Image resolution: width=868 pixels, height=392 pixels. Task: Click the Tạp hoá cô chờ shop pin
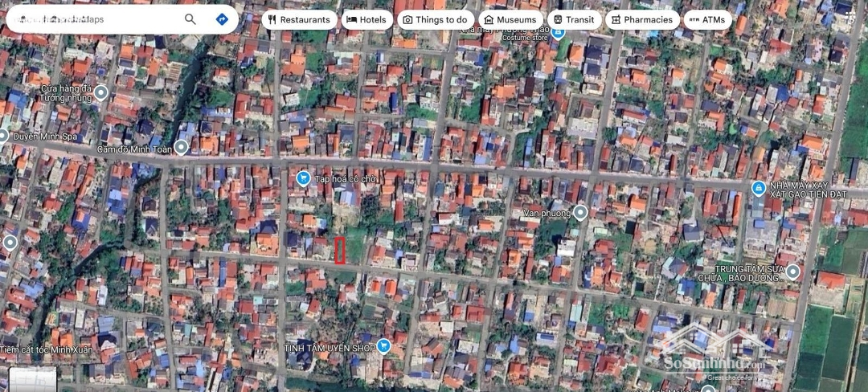pyautogui.click(x=303, y=178)
